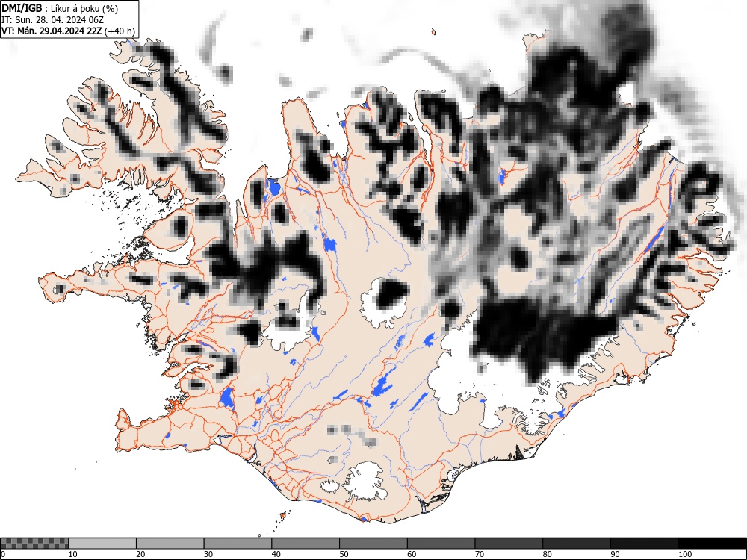Pick the 60-70 percent legend swatch
747x560 pixels.
pyautogui.click(x=441, y=544)
